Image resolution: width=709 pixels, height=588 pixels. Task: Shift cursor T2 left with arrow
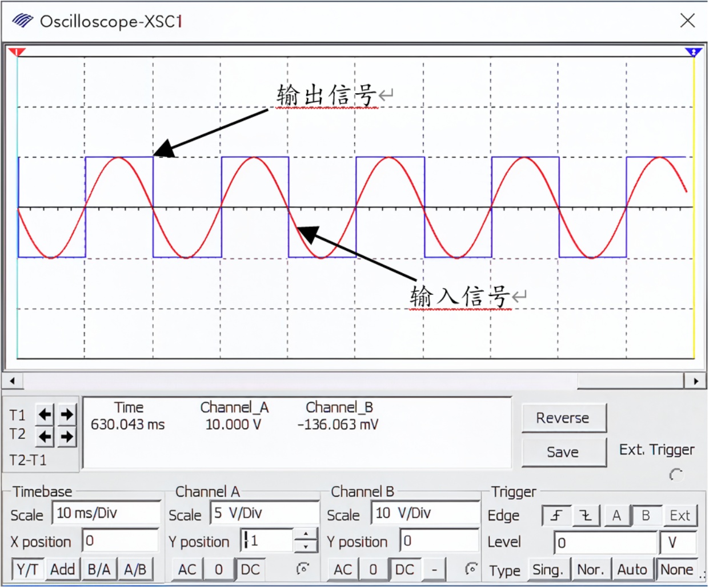click(x=45, y=437)
